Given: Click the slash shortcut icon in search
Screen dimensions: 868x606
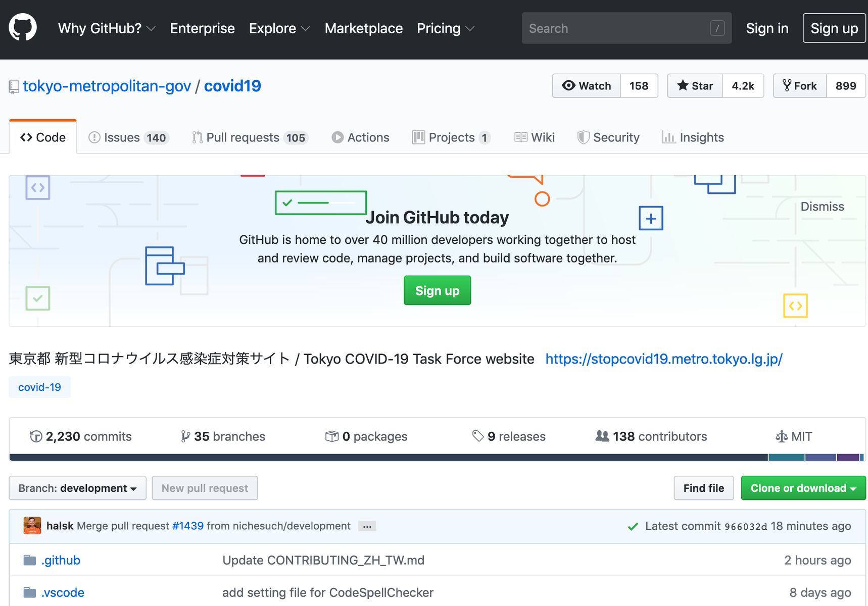Looking at the screenshot, I should click(x=717, y=28).
